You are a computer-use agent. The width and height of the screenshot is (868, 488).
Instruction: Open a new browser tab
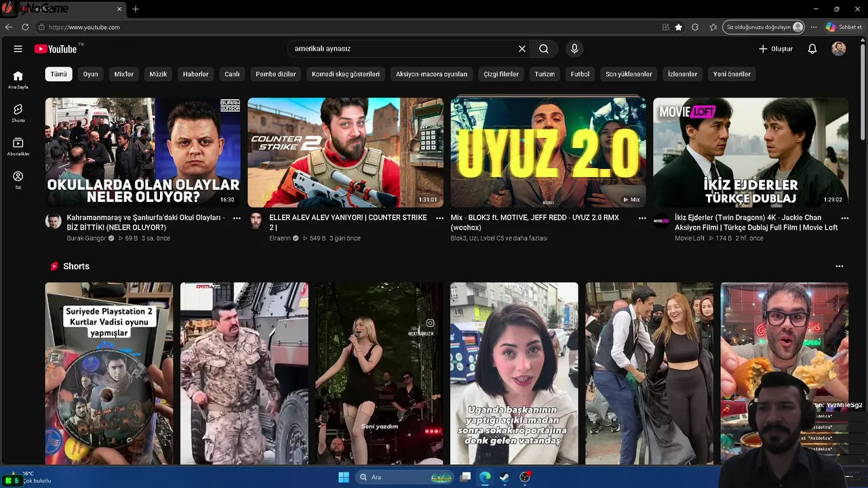pyautogui.click(x=136, y=9)
